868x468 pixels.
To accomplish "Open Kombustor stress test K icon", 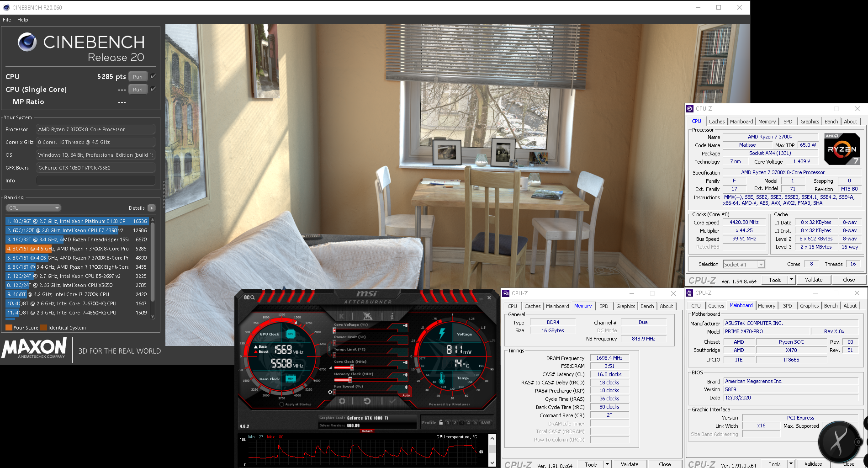I will [341, 316].
